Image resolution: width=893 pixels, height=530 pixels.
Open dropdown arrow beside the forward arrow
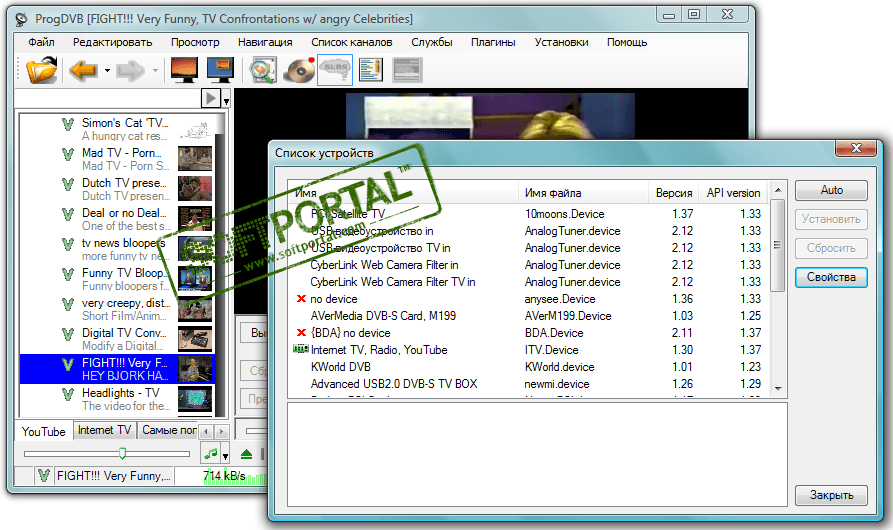(155, 71)
